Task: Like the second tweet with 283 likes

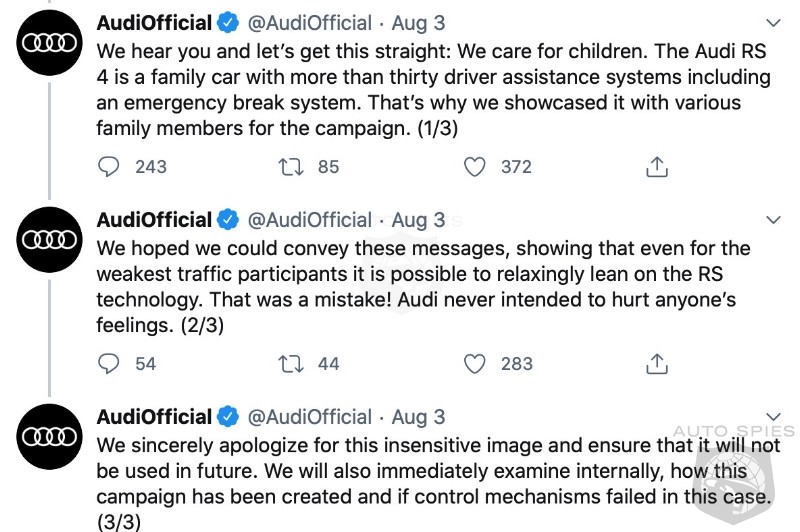Action: pyautogui.click(x=474, y=364)
